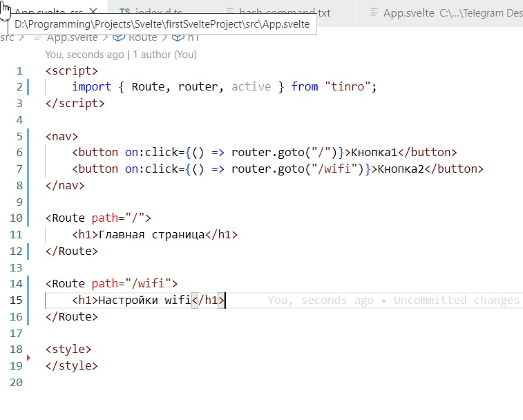Click line number 15 in the gutter
Image resolution: width=523 pixels, height=420 pixels.
click(x=16, y=300)
